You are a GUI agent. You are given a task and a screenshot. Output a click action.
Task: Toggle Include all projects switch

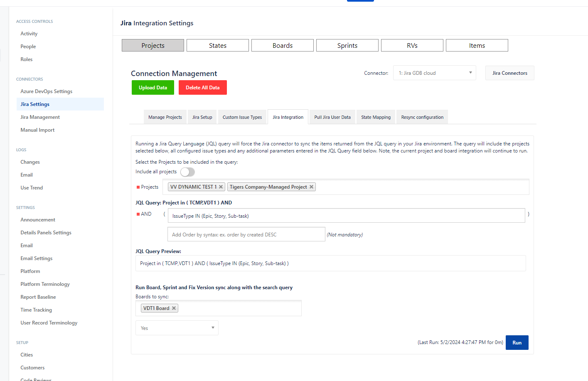click(187, 172)
